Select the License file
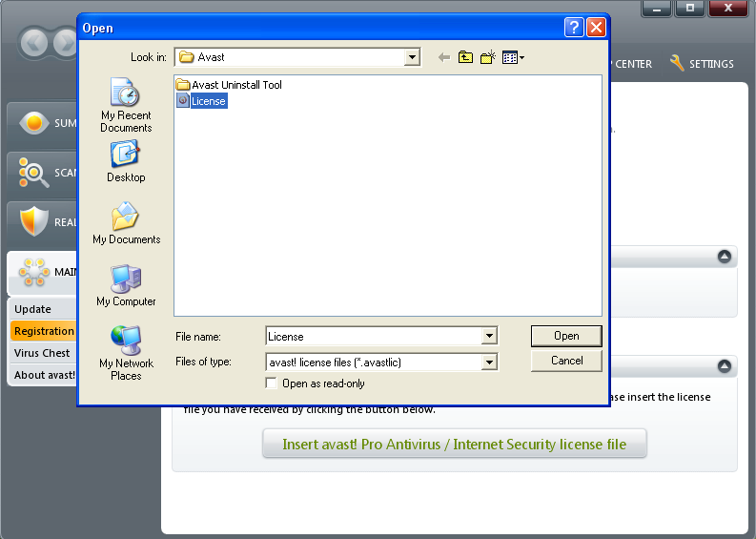The width and height of the screenshot is (756, 539). coord(202,101)
